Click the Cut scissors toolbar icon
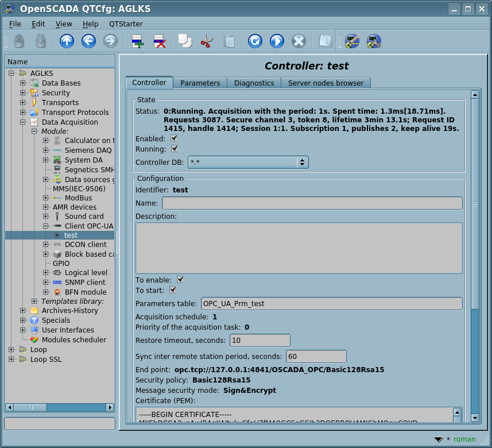 click(207, 41)
